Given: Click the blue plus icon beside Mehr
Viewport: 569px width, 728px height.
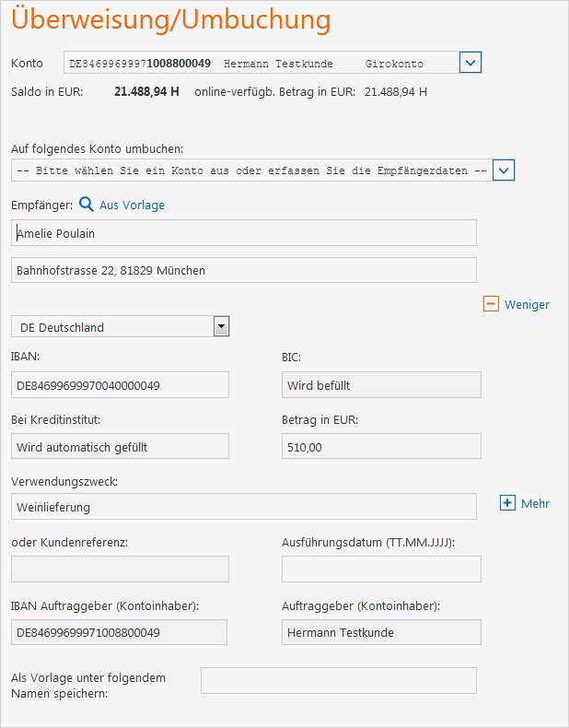Looking at the screenshot, I should (507, 503).
